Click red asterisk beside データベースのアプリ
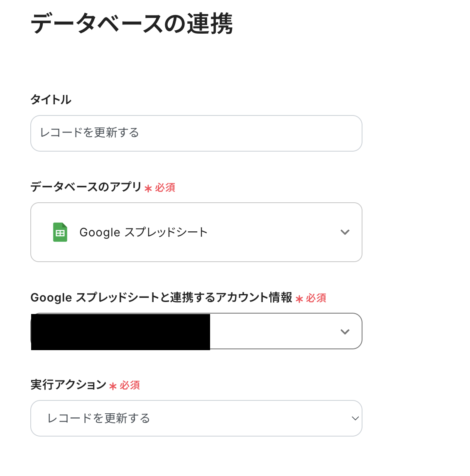Viewport: 470px width, 476px height. [x=148, y=189]
